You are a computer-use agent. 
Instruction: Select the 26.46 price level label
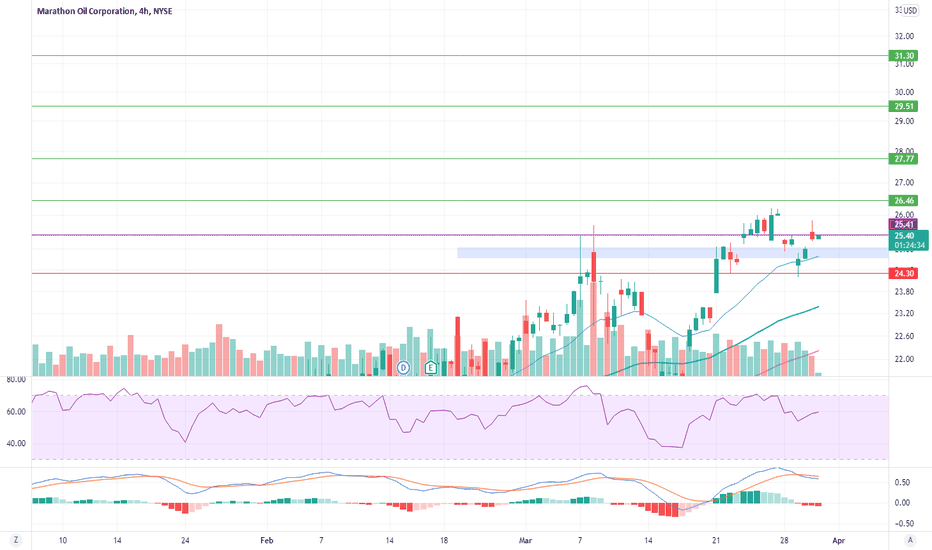click(903, 201)
